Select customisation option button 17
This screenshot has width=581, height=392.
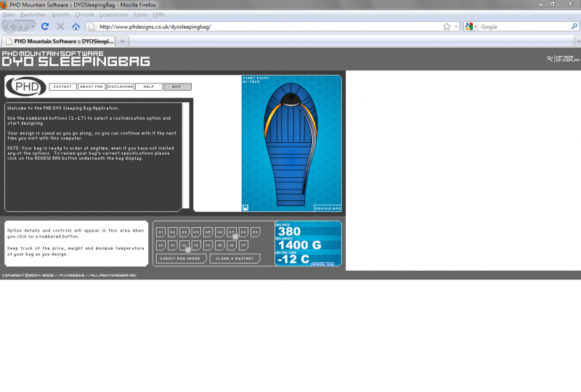coord(243,245)
